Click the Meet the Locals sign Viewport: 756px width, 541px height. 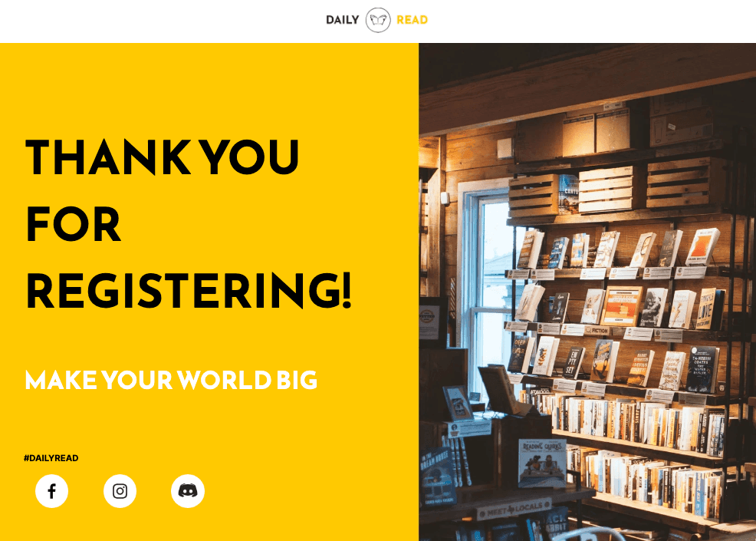pyautogui.click(x=514, y=510)
